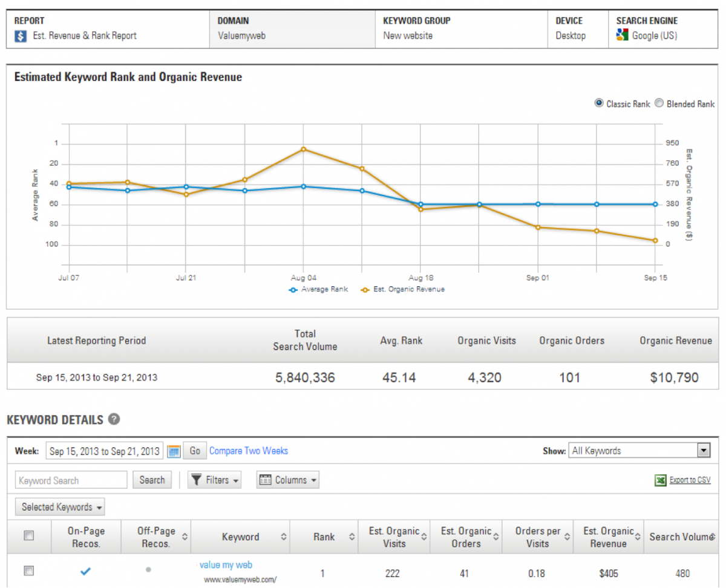Check the select-all keywords header checkbox
The height and width of the screenshot is (588, 726).
(28, 535)
